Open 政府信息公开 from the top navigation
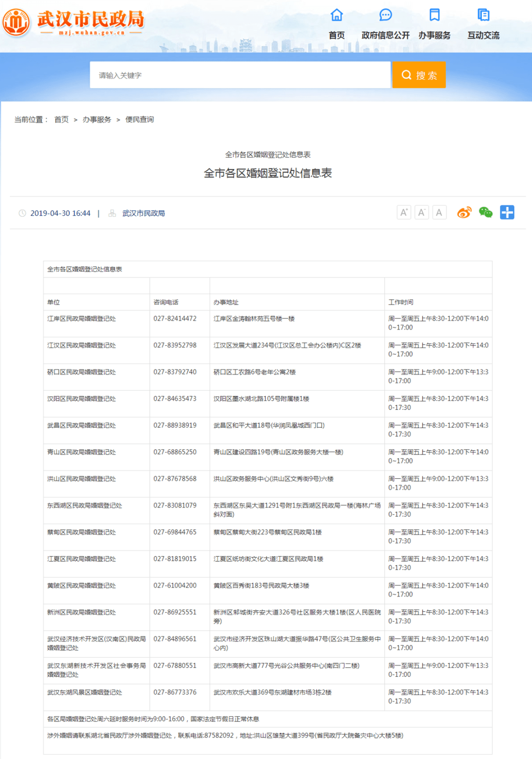Screen dimensions: 532x759 click(x=385, y=35)
